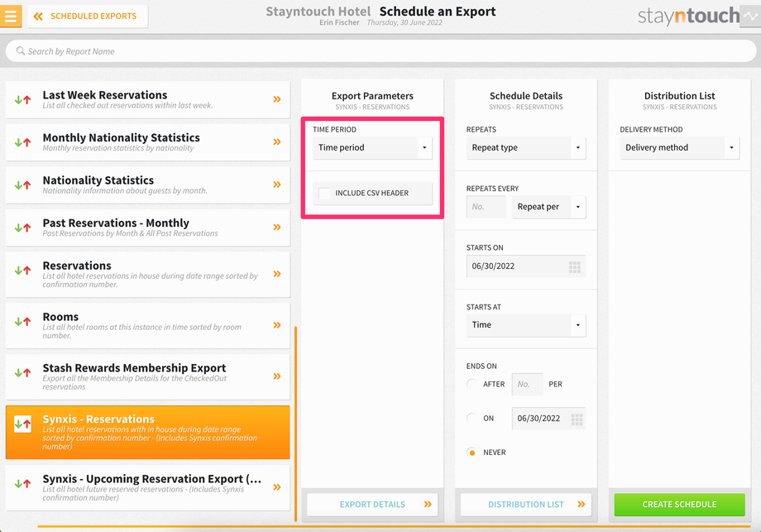Viewport: 761px width, 532px height.
Task: Select the Never radio button
Action: coord(471,453)
